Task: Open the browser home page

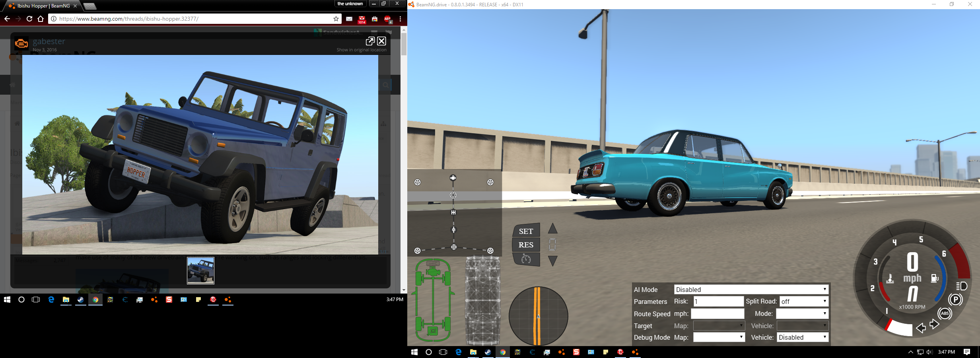Action: pyautogui.click(x=41, y=19)
